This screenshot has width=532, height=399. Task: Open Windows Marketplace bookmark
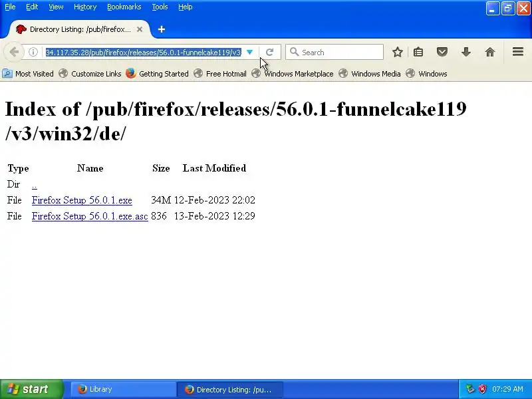tap(293, 74)
